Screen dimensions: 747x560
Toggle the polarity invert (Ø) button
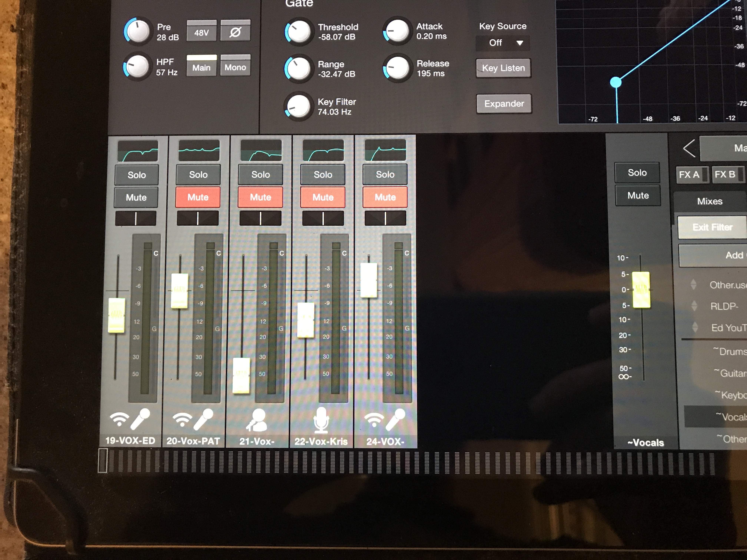tap(235, 31)
